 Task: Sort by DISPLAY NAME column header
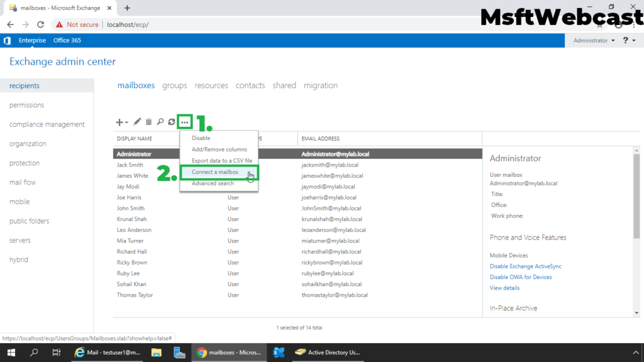(x=135, y=139)
